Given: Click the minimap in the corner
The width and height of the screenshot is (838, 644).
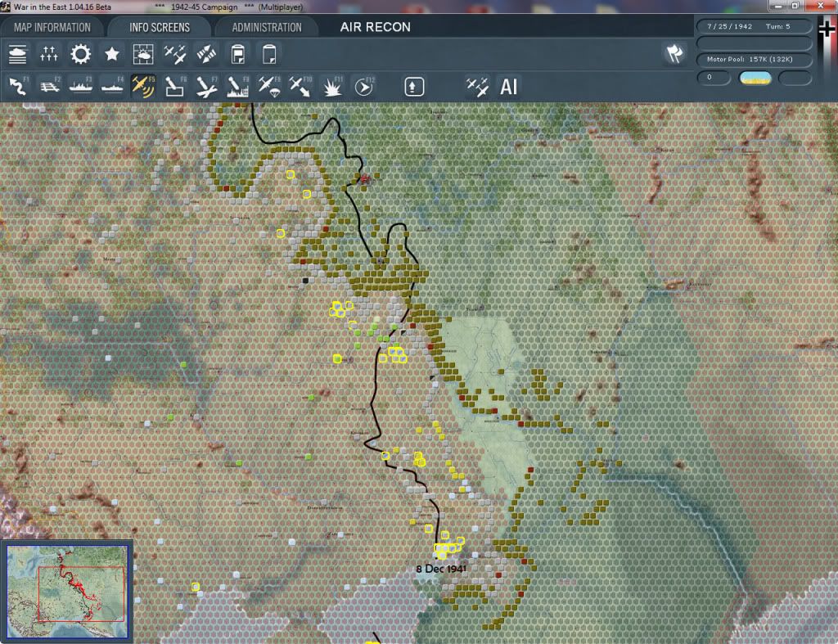Looking at the screenshot, I should (67, 591).
